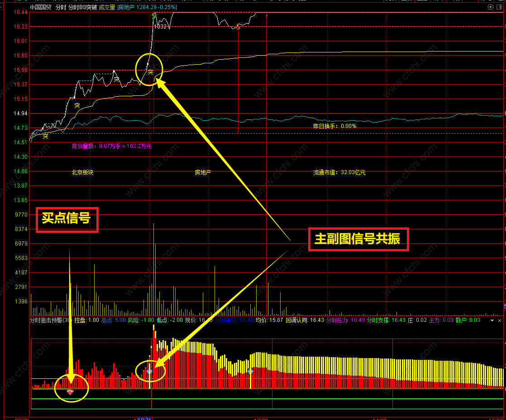Viewport: 506px width, 420px height.
Task: Click the 风险: -1.00 value
Action: (x=141, y=320)
